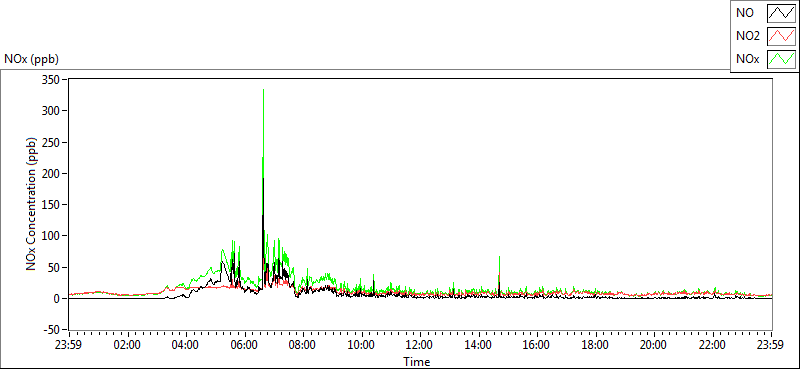Image resolution: width=800 pixels, height=369 pixels.
Task: Click the tallest green NOx spike peak
Action: click(x=263, y=90)
